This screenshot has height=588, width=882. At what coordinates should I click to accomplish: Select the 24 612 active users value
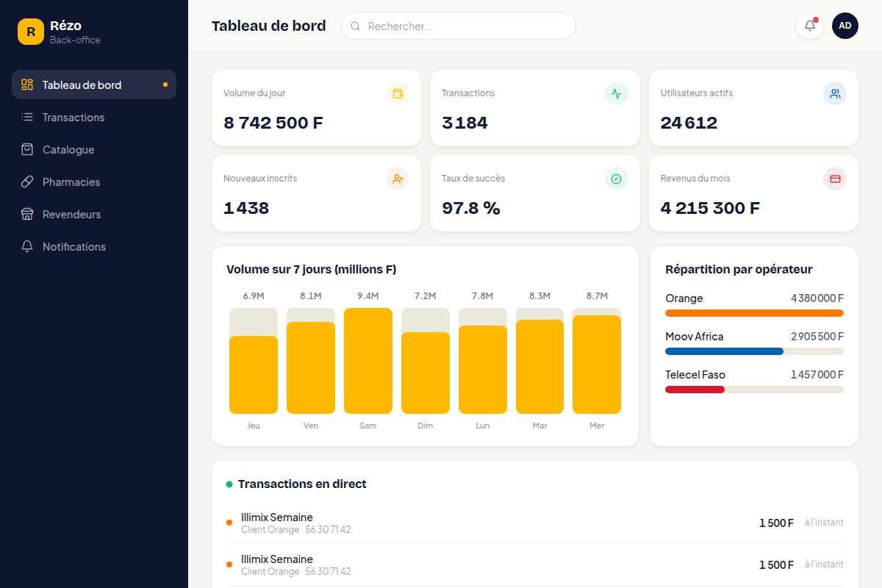pos(689,123)
